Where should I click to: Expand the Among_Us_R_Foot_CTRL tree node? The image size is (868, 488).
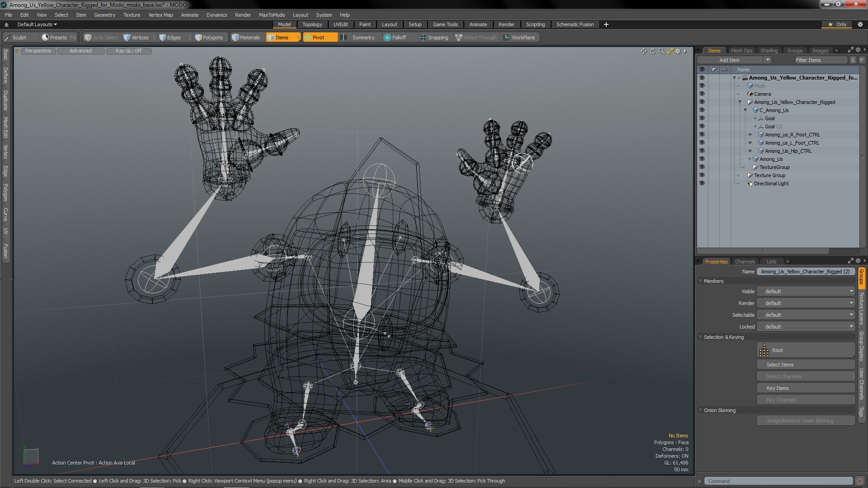[x=750, y=134]
